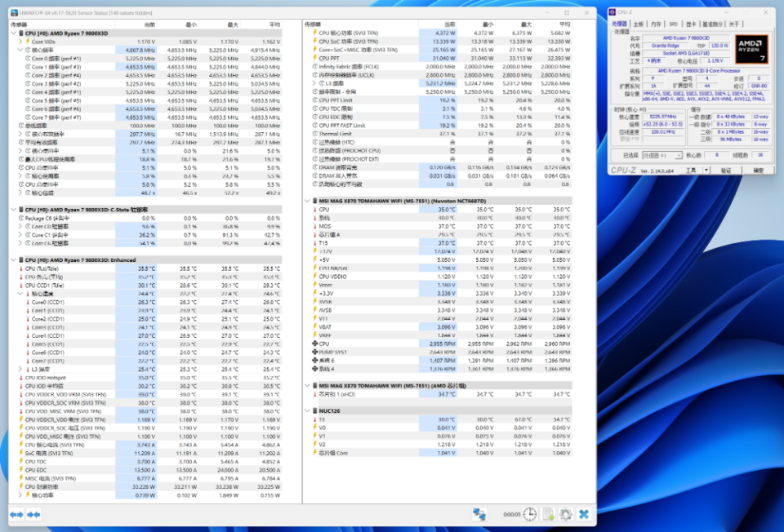Click the 工具 button in CPU-Z
Viewport: 784px width, 532px height.
tap(691, 171)
